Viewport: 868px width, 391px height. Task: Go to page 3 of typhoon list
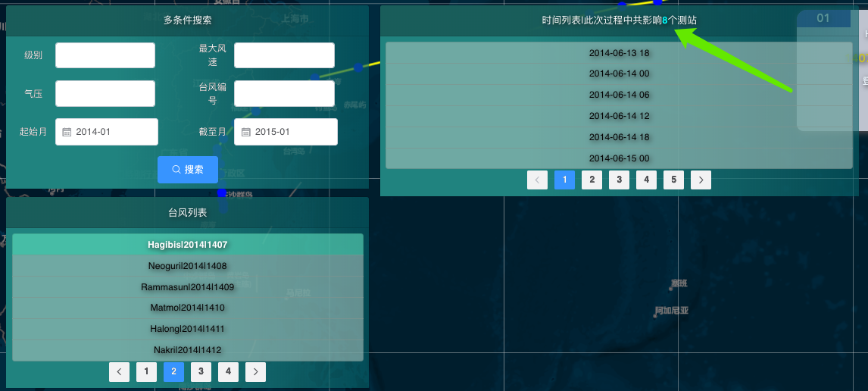point(201,371)
